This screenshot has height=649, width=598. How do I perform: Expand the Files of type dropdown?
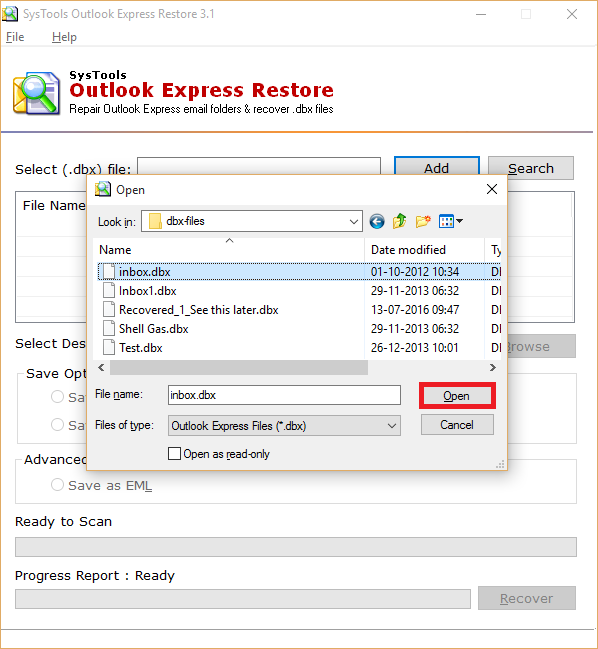pyautogui.click(x=391, y=426)
